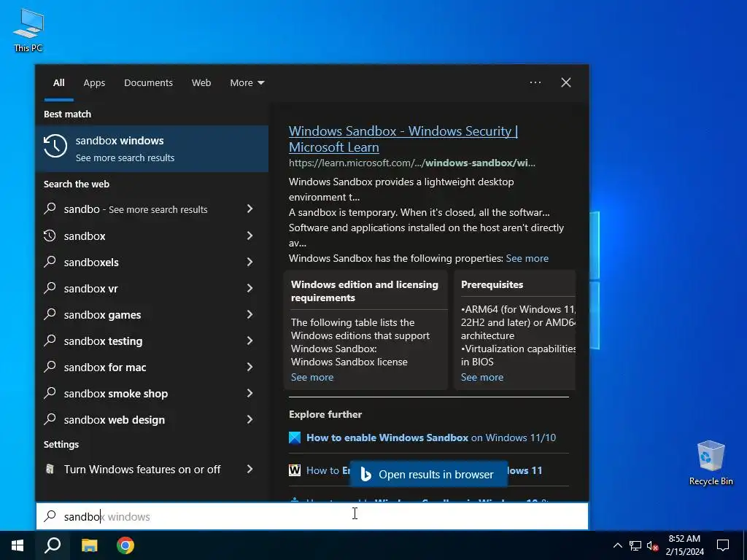Click the search icon beside sandbox vr
Image resolution: width=747 pixels, height=560 pixels.
pos(50,287)
